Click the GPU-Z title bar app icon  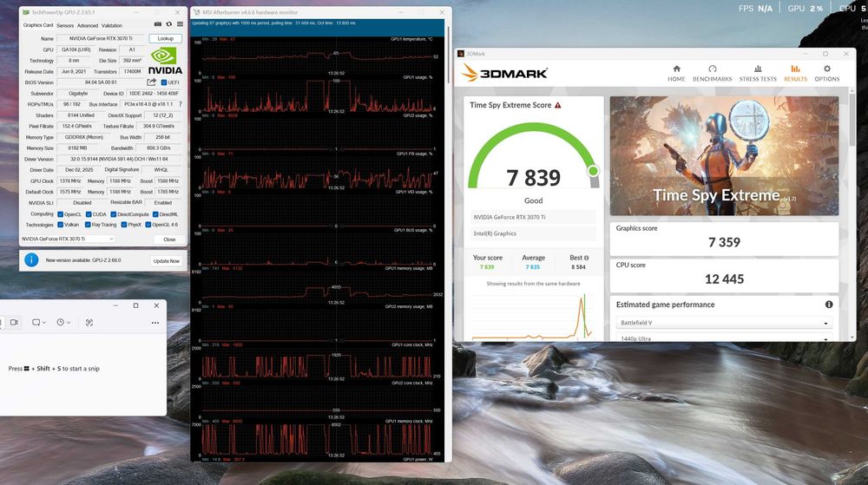coord(25,11)
